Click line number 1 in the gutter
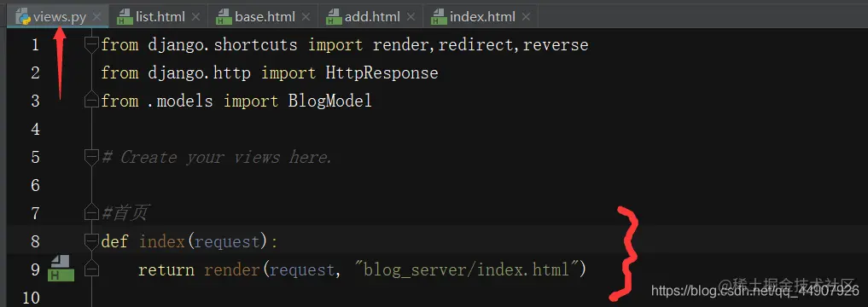The width and height of the screenshot is (868, 307). (36, 45)
